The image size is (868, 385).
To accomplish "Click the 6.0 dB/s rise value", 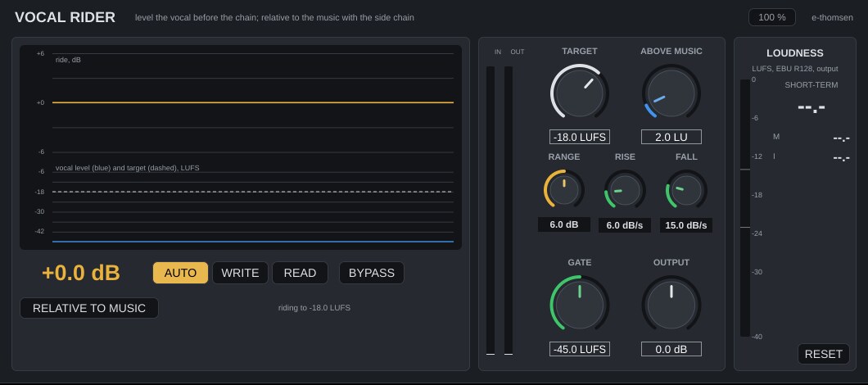I will (625, 225).
